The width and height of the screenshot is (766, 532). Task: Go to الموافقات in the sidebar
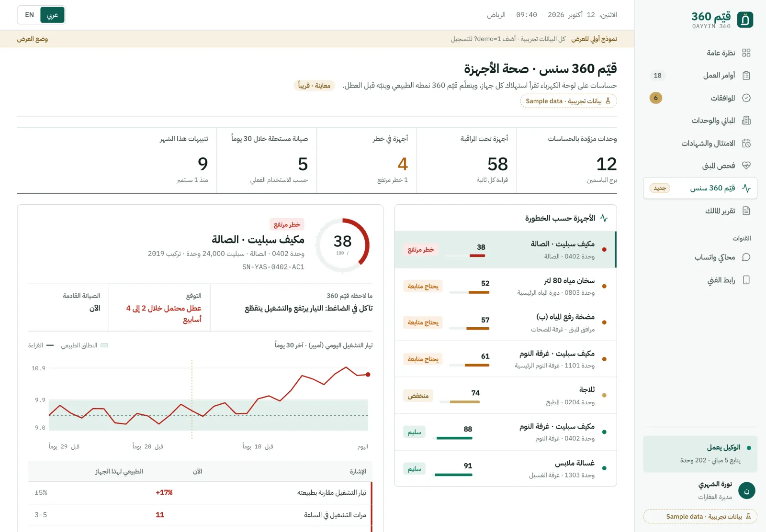point(700,98)
